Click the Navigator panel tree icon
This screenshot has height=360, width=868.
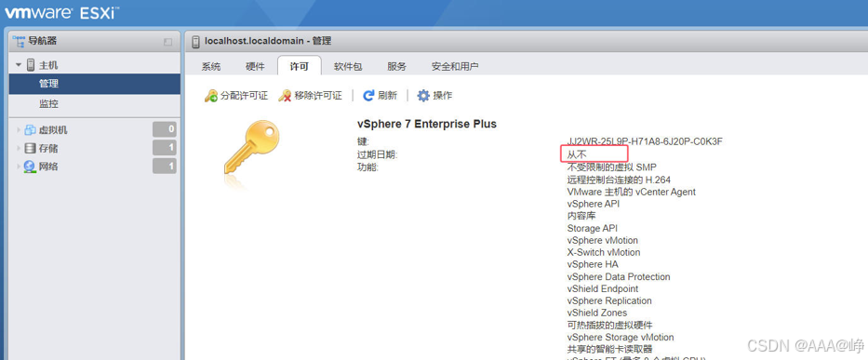(19, 41)
